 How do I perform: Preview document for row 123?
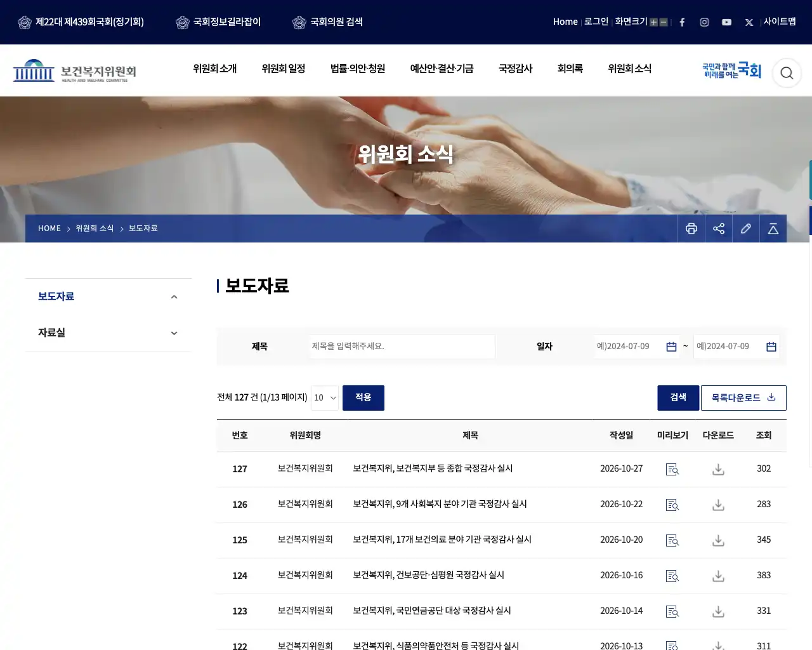672,612
